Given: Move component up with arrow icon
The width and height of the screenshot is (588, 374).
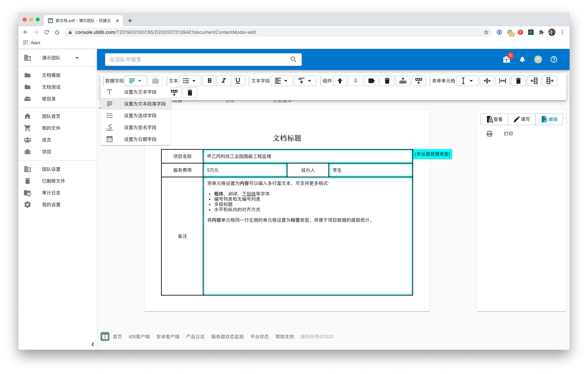Looking at the screenshot, I should (340, 81).
